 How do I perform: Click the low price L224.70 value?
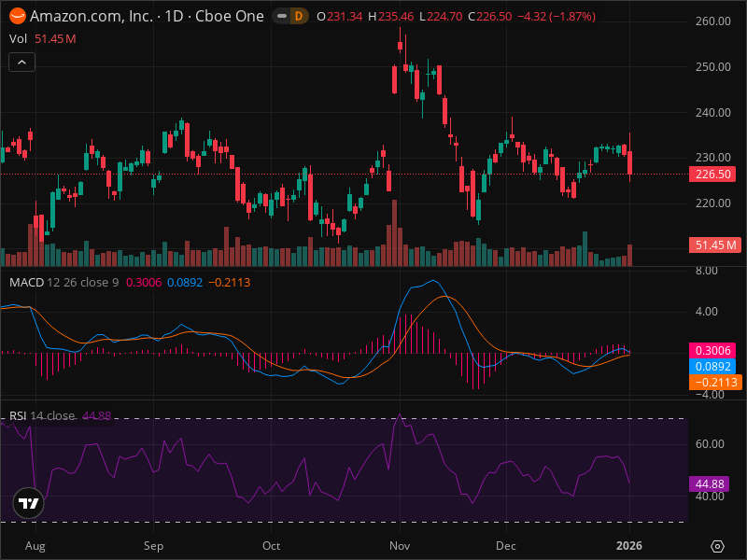[441, 17]
